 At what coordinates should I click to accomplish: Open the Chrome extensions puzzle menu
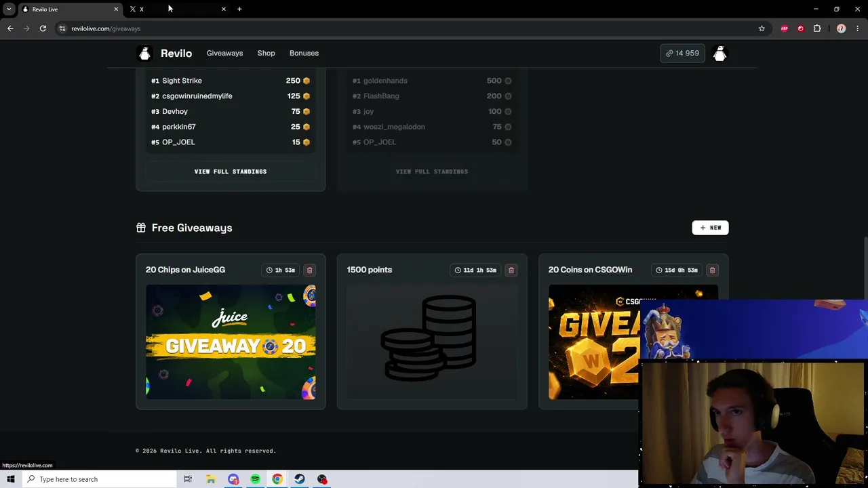tap(817, 28)
